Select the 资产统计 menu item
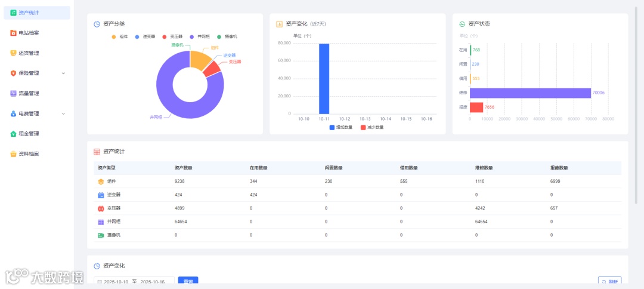644x289 pixels. [37, 13]
